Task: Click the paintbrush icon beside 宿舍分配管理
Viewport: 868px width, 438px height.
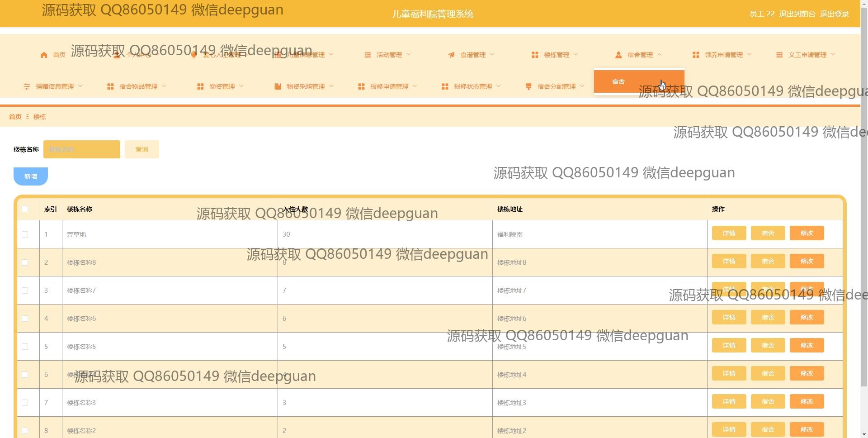Action: click(x=528, y=86)
